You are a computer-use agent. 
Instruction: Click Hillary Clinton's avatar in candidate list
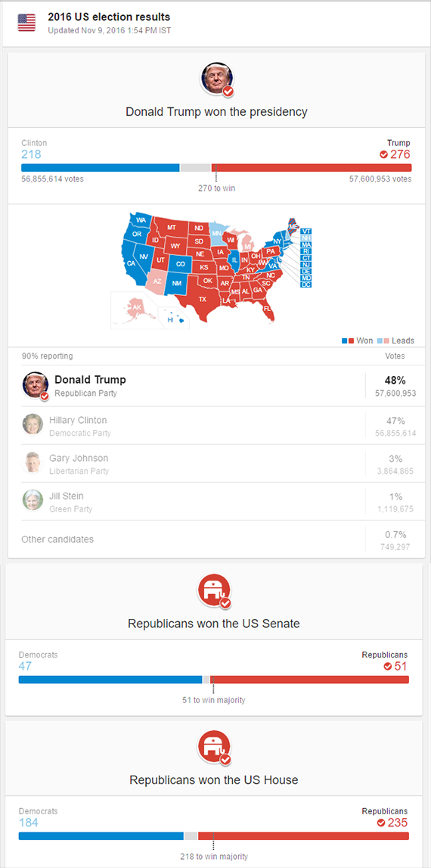pyautogui.click(x=33, y=425)
